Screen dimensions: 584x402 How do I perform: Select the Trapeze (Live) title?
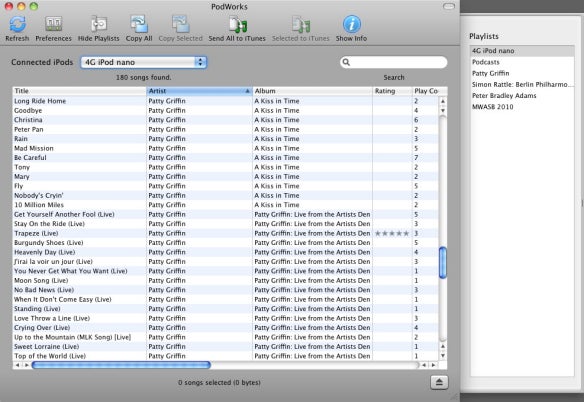click(36, 234)
